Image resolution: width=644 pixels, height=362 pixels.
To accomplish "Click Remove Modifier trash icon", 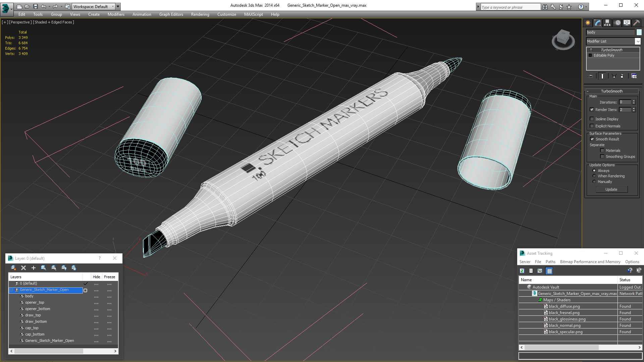I will pyautogui.click(x=622, y=76).
